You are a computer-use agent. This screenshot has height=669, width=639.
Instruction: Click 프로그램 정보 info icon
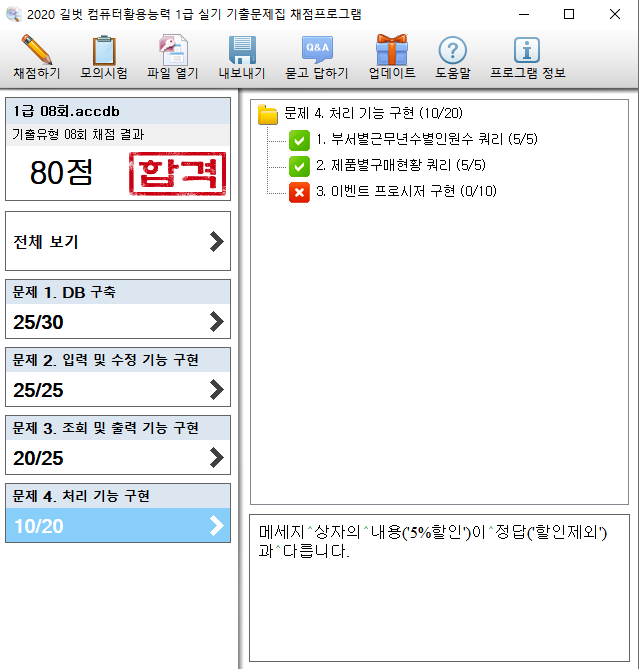point(526,50)
